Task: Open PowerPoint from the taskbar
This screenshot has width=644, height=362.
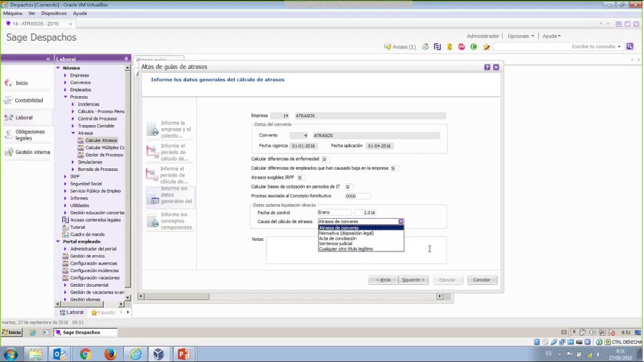Action: (184, 354)
